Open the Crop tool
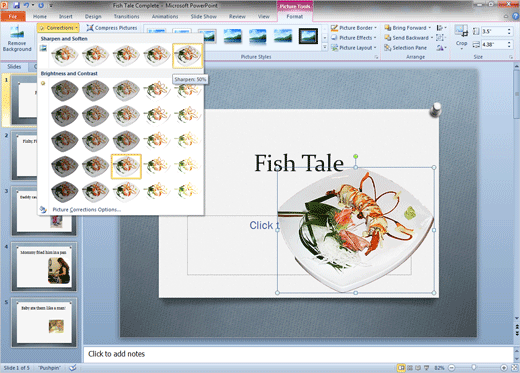The height and width of the screenshot is (373, 520). click(462, 37)
